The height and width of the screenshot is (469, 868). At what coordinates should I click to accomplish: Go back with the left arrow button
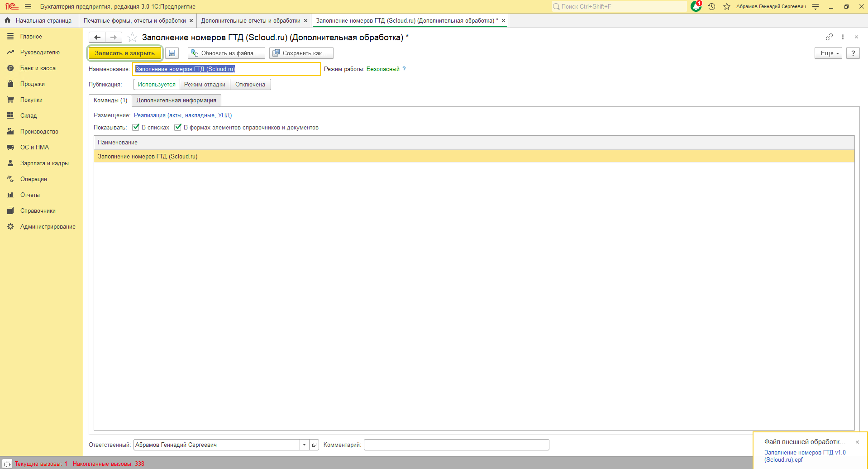pyautogui.click(x=97, y=37)
